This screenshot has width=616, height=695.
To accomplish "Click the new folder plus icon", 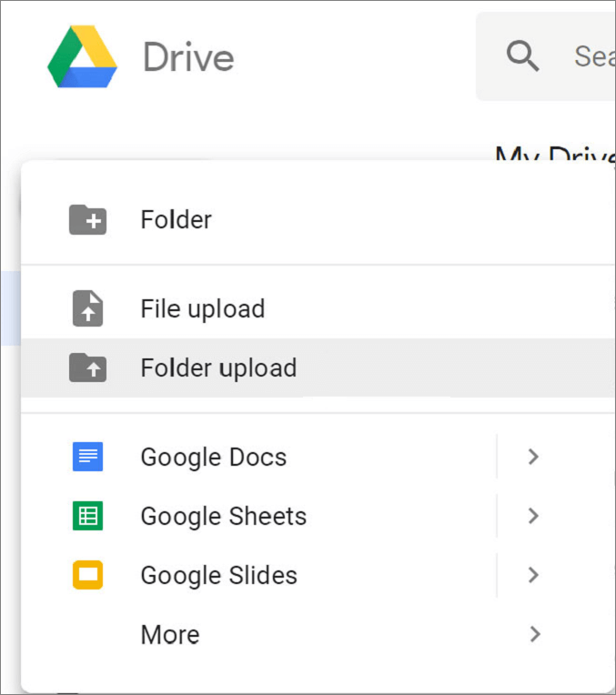I will [x=87, y=219].
